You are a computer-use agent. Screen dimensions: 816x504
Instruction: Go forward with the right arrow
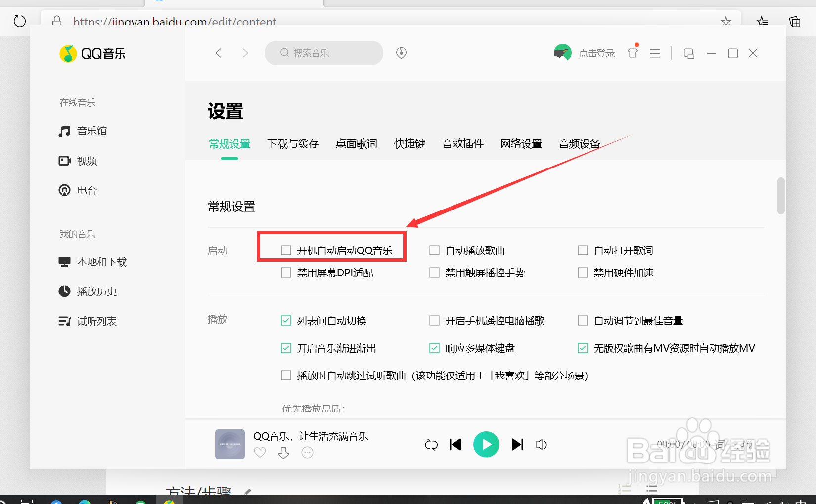pyautogui.click(x=245, y=53)
